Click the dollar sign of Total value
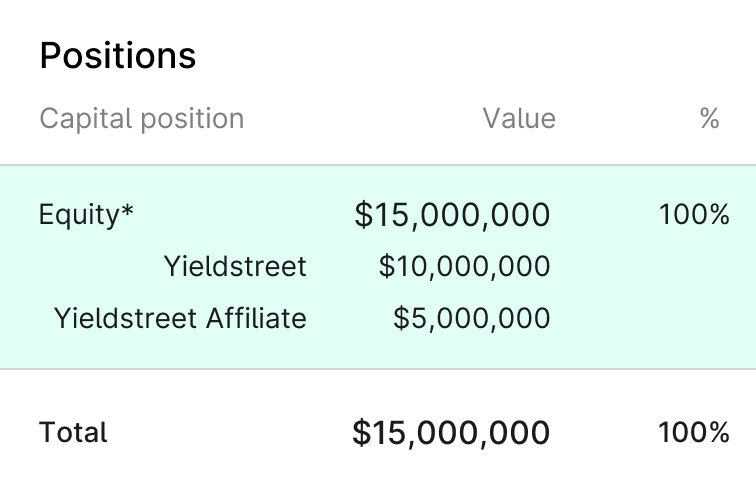The image size is (756, 488). click(x=362, y=433)
